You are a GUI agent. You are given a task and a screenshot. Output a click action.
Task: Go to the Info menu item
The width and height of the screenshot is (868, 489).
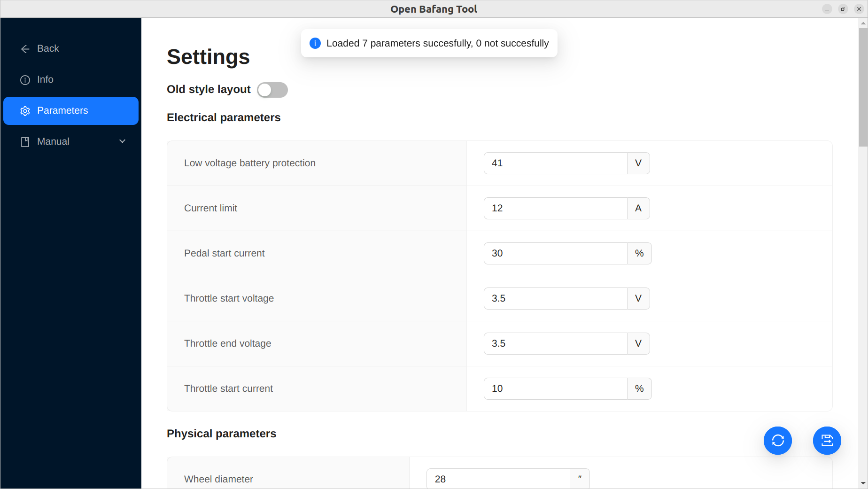(71, 80)
